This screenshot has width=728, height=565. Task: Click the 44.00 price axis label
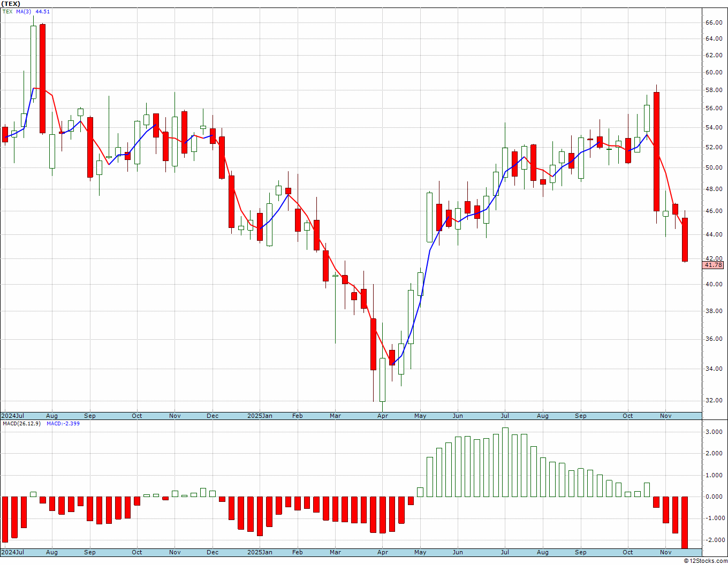tap(714, 234)
